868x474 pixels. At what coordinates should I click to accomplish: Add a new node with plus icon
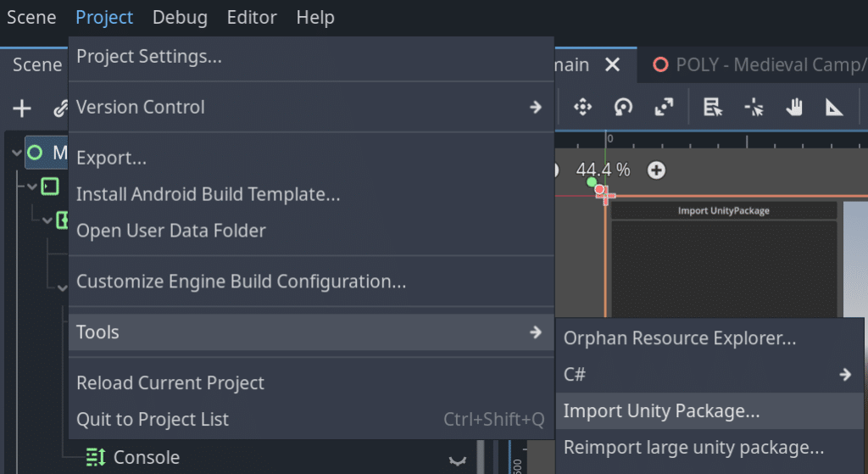21,108
